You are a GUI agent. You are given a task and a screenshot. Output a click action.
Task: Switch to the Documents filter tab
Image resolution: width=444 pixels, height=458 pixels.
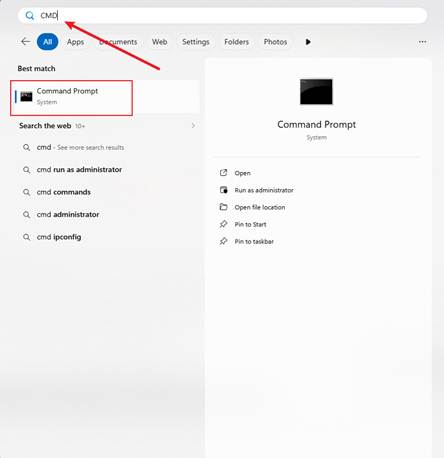click(x=118, y=42)
